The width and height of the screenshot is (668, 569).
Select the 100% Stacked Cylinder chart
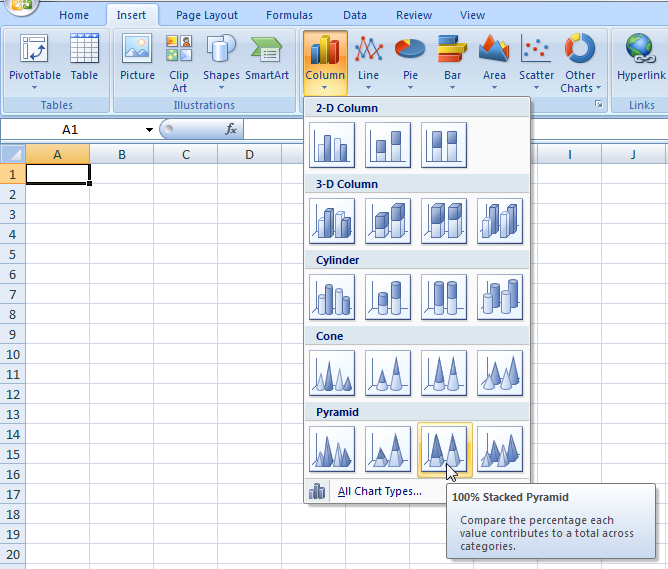coord(443,297)
